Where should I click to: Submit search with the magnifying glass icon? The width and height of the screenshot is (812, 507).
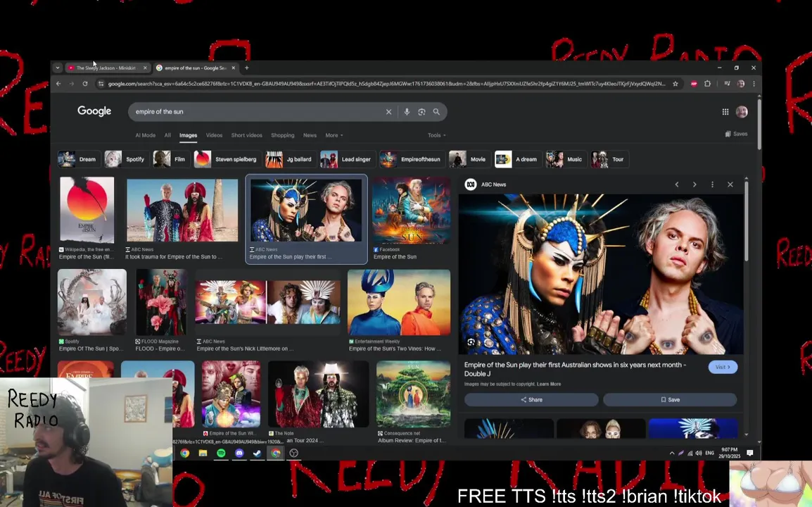pyautogui.click(x=436, y=111)
